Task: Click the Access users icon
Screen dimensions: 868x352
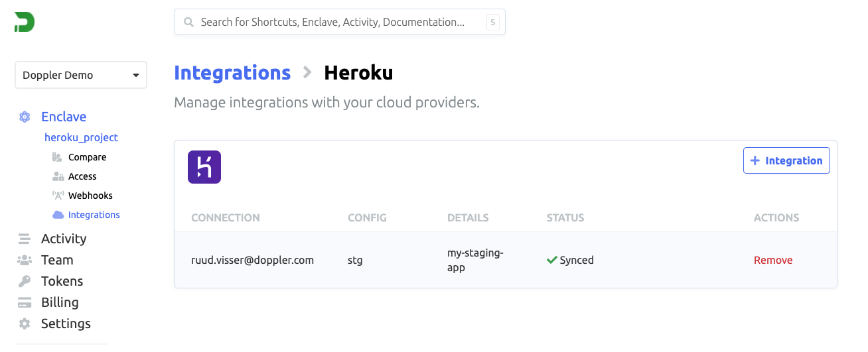Action: 58,176
